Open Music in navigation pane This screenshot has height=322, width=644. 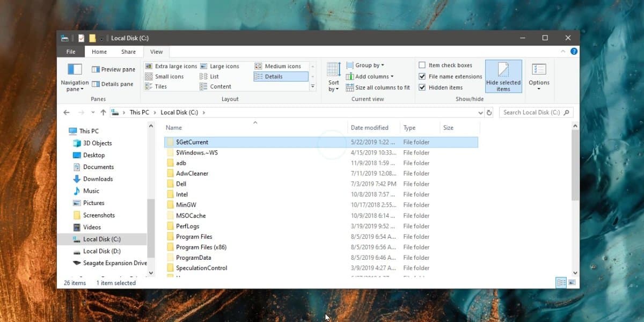coord(86,191)
